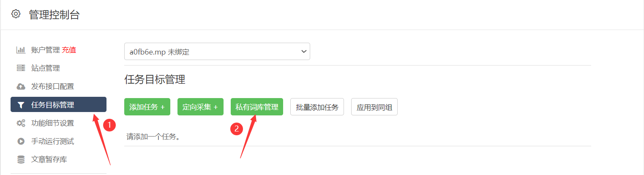Click the play icon for 手动运行测试

click(21, 141)
